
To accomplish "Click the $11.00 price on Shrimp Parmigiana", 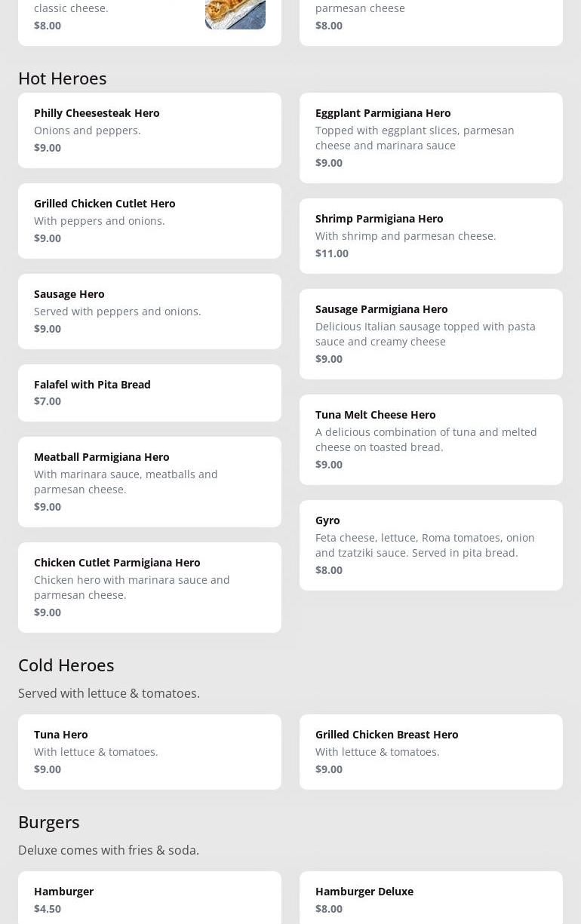I will pos(332,253).
